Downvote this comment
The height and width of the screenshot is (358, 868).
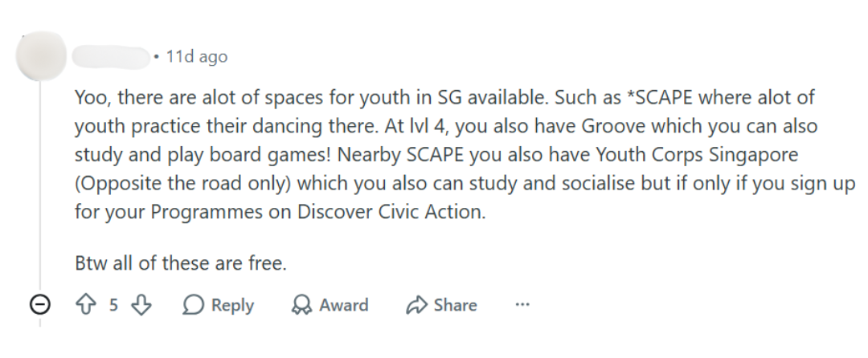tap(141, 305)
